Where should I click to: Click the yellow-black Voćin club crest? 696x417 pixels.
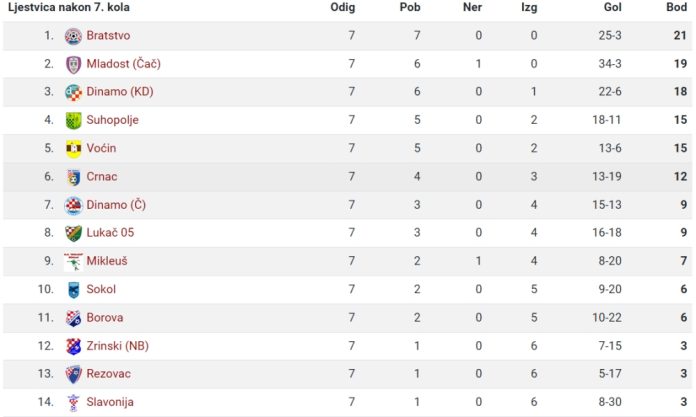pyautogui.click(x=73, y=149)
